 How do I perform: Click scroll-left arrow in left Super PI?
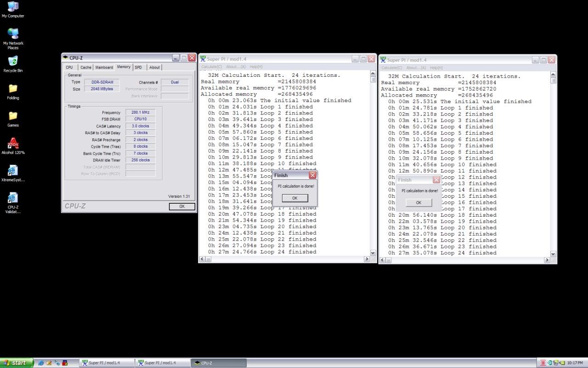coord(202,259)
